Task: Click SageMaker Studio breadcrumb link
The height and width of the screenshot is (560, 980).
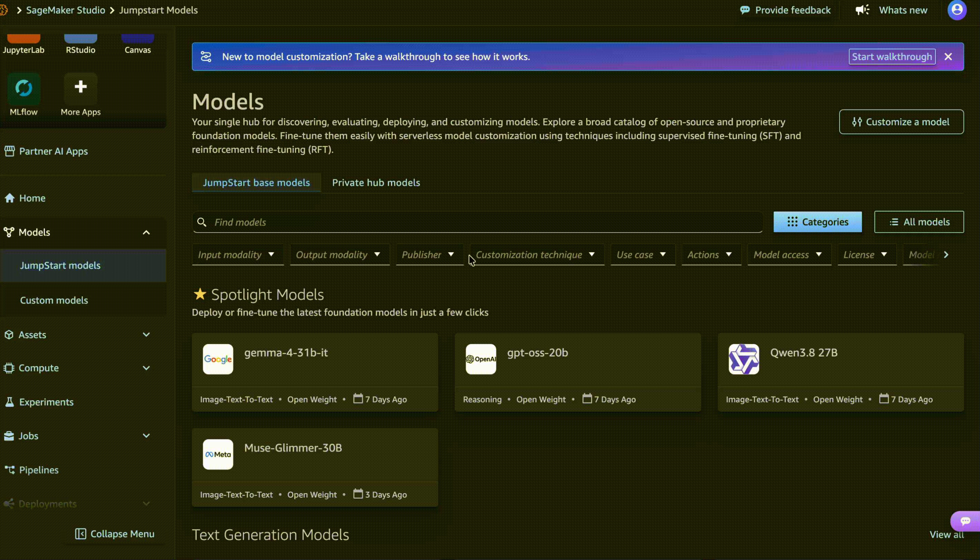Action: (65, 10)
